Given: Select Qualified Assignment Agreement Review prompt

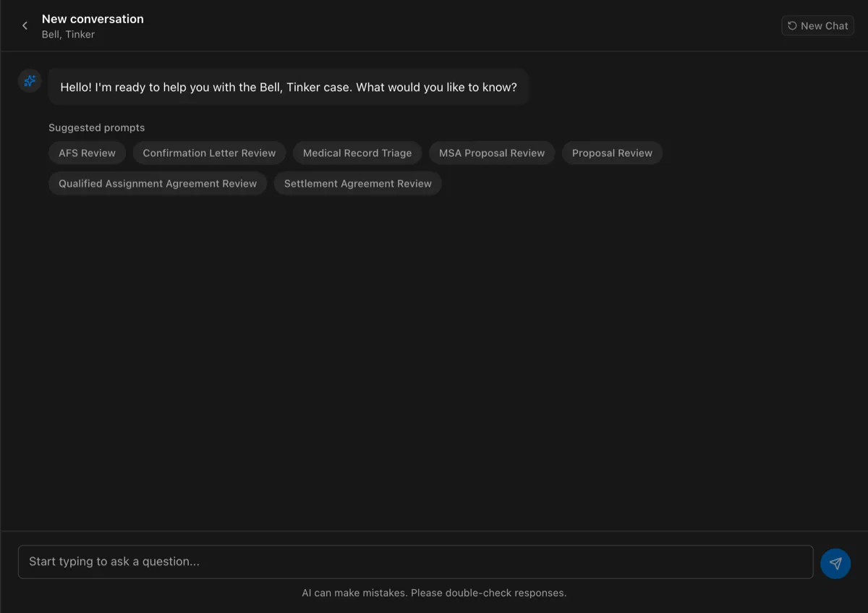Looking at the screenshot, I should pos(158,183).
